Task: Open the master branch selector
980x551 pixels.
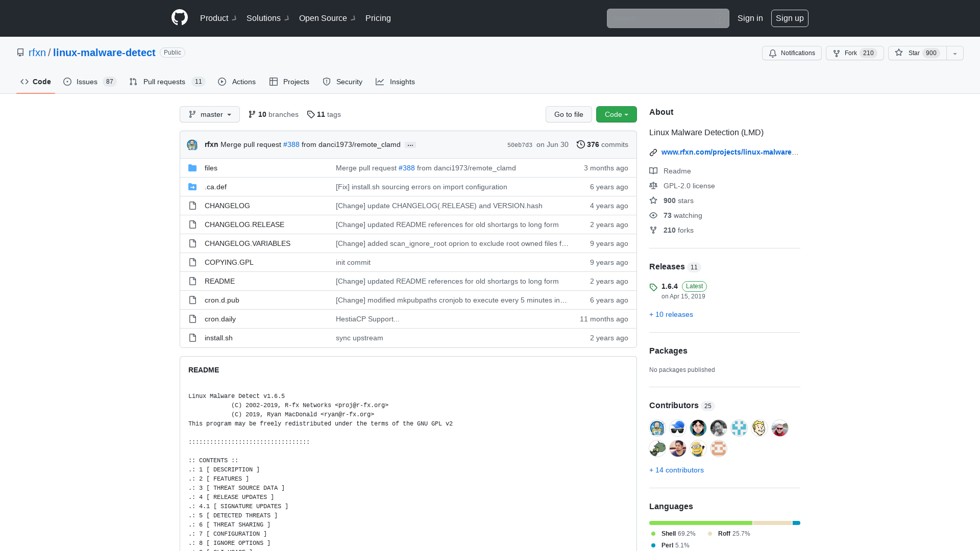Action: tap(209, 114)
